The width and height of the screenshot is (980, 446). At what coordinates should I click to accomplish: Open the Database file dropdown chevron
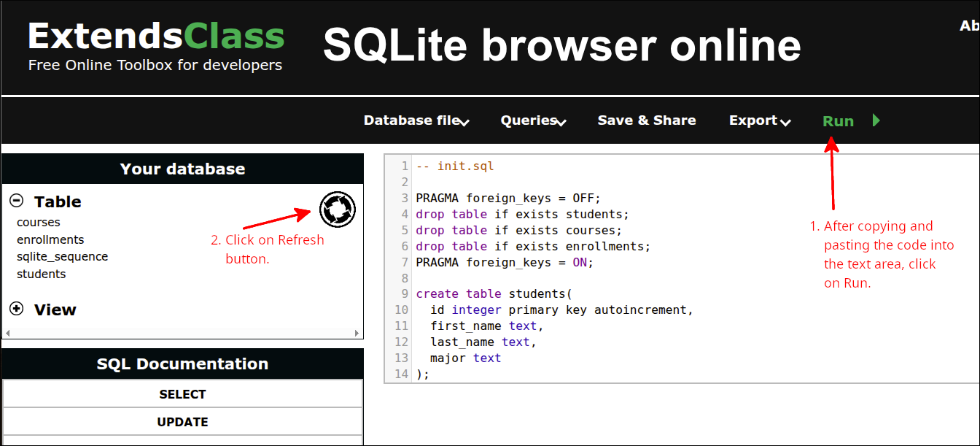pyautogui.click(x=465, y=123)
